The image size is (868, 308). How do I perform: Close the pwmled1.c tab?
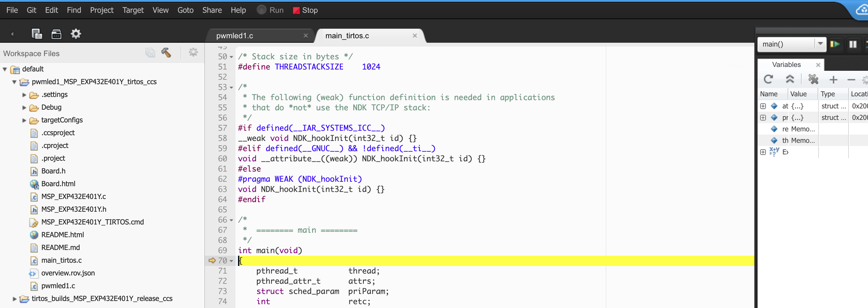click(306, 36)
